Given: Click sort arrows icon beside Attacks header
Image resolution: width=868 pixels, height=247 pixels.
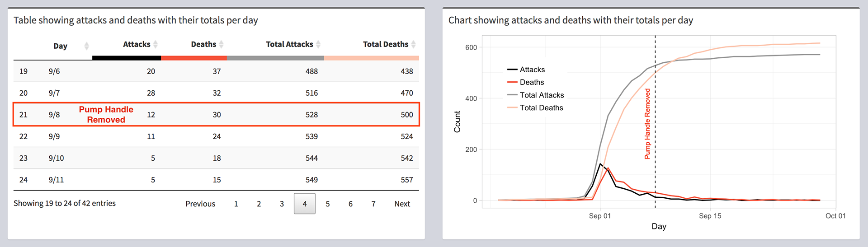Looking at the screenshot, I should point(156,44).
